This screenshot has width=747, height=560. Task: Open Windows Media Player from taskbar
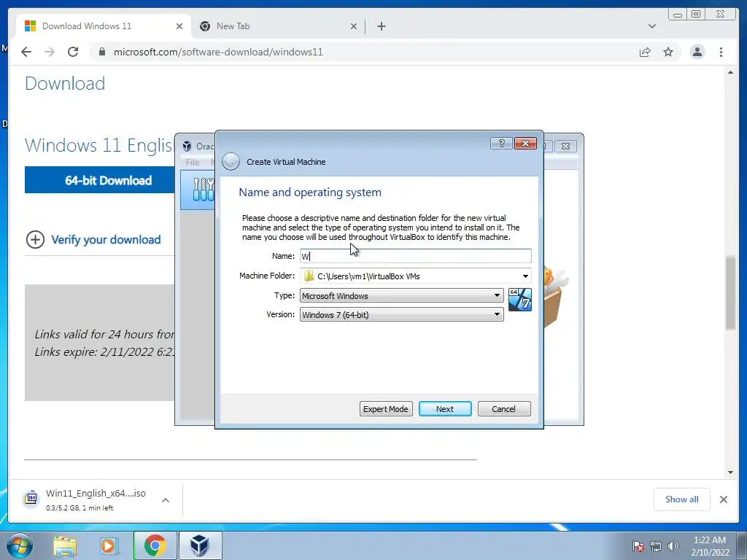[x=109, y=546]
